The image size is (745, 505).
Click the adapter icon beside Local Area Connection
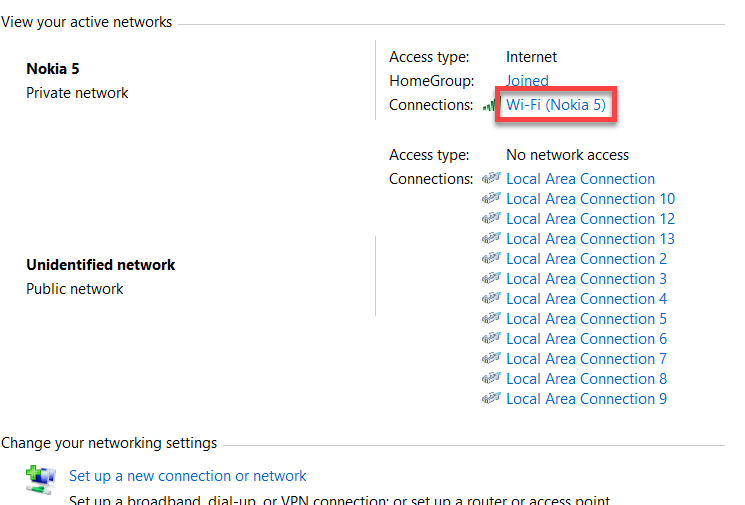(x=491, y=179)
